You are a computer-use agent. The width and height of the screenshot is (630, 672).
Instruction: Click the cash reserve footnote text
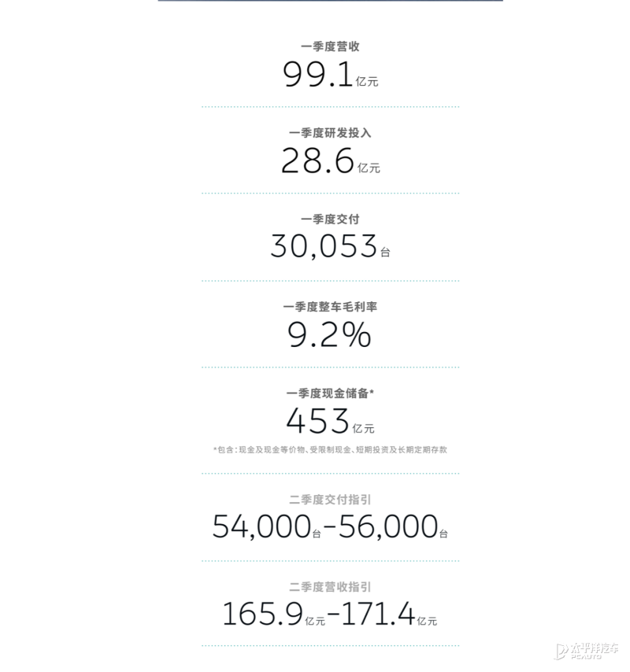(330, 450)
